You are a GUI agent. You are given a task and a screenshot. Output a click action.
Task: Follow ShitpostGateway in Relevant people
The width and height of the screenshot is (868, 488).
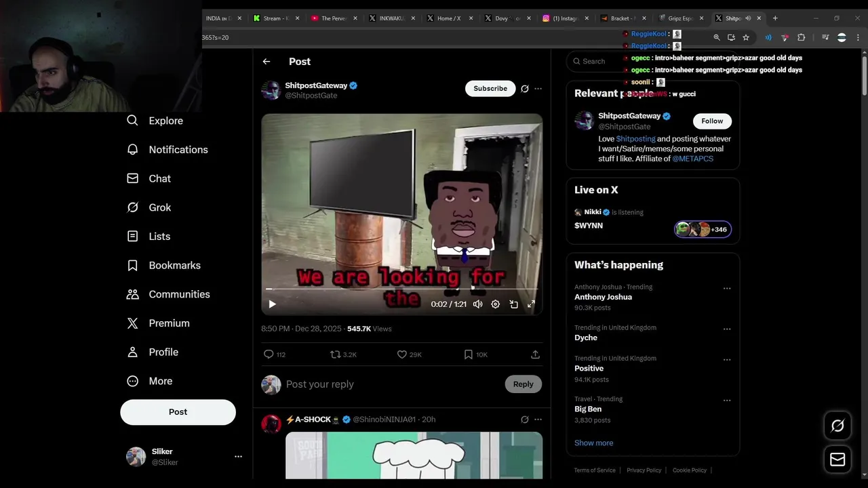click(x=712, y=121)
